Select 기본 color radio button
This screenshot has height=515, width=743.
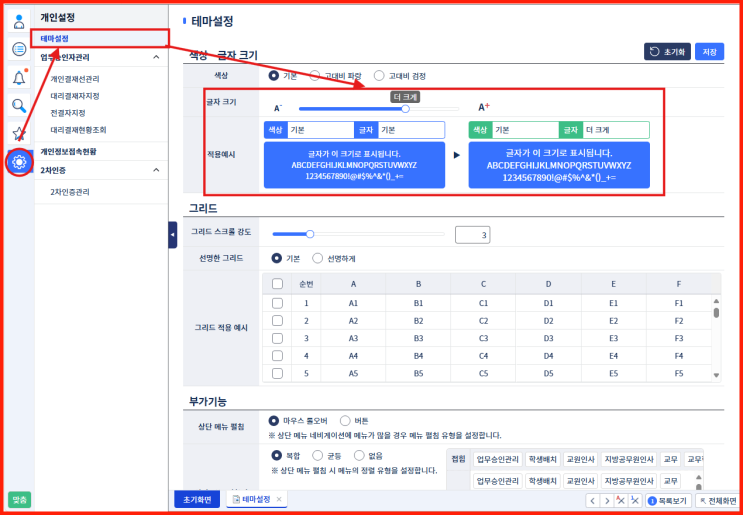[x=273, y=76]
